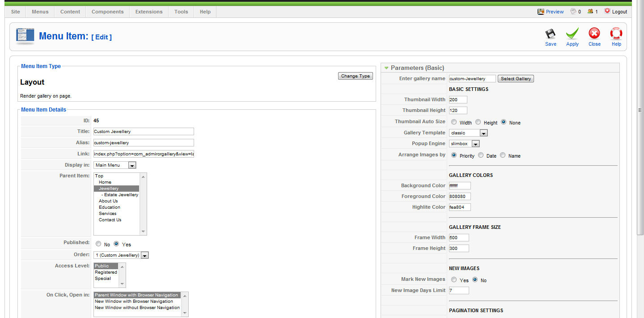Open the Content menu

click(x=70, y=12)
